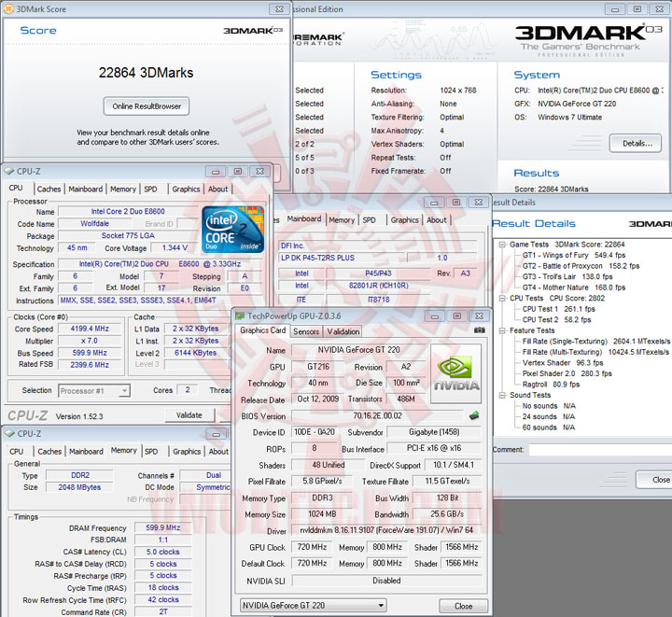Click the Memory Size value 2048 MBytes

[79, 487]
